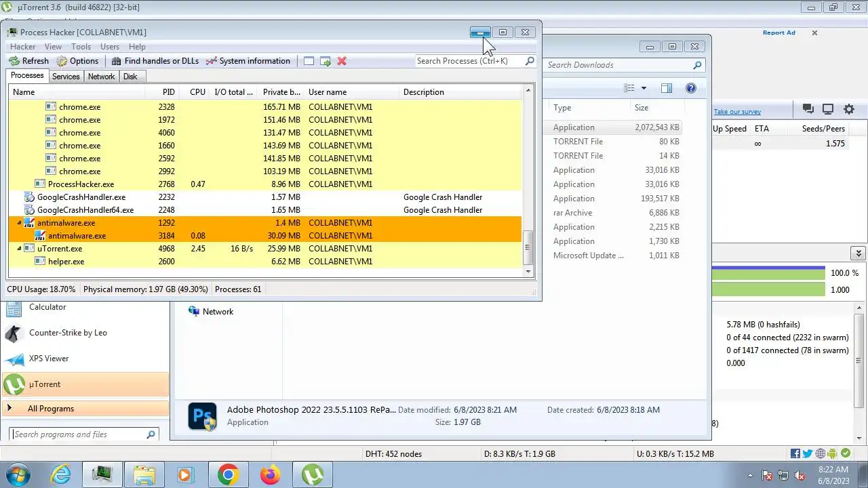Click the change view icon in Explorer

point(629,88)
